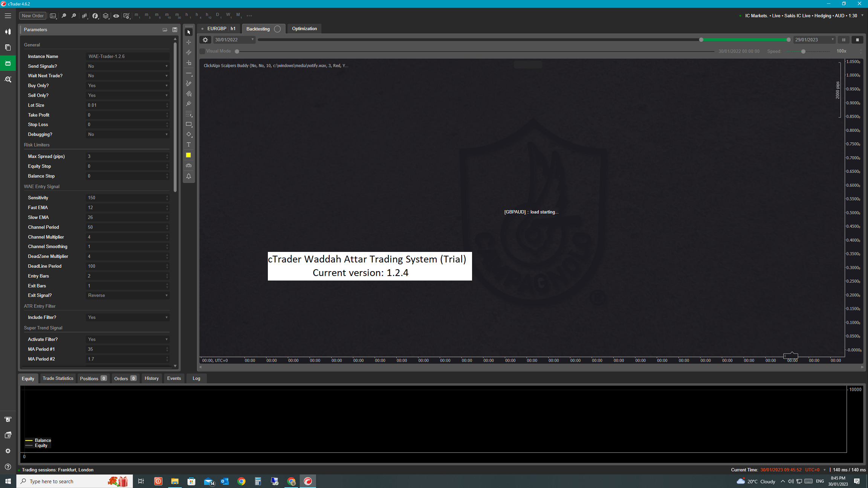Open the Events tab

(x=174, y=378)
